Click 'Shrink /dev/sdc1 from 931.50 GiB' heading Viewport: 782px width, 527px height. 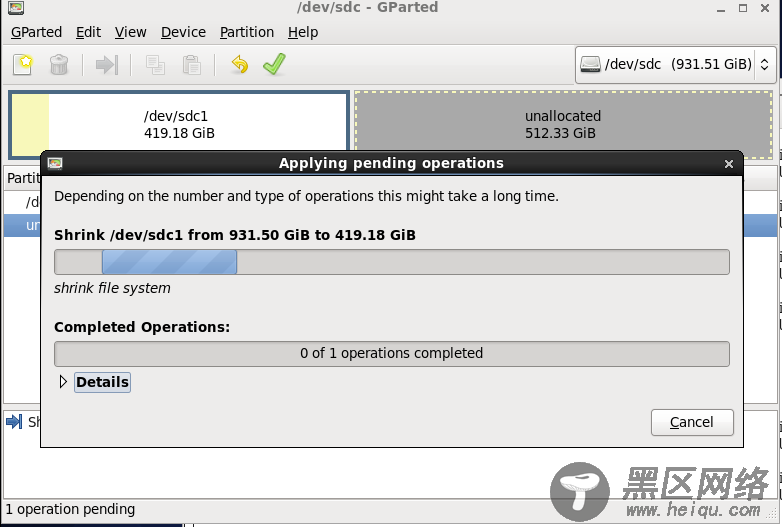tap(234, 235)
